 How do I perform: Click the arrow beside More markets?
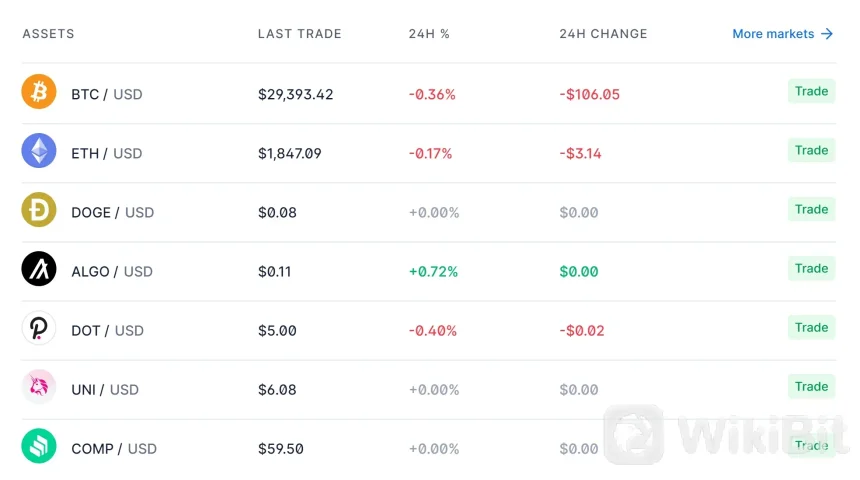click(827, 34)
